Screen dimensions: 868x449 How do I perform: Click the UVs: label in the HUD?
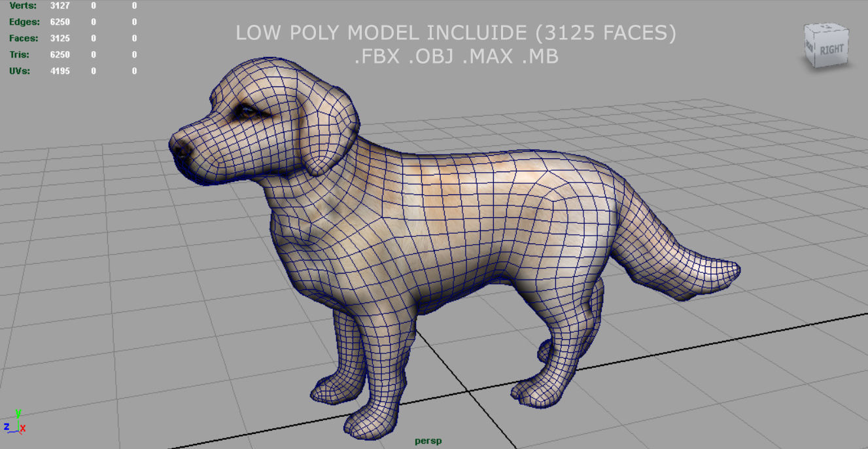20,71
